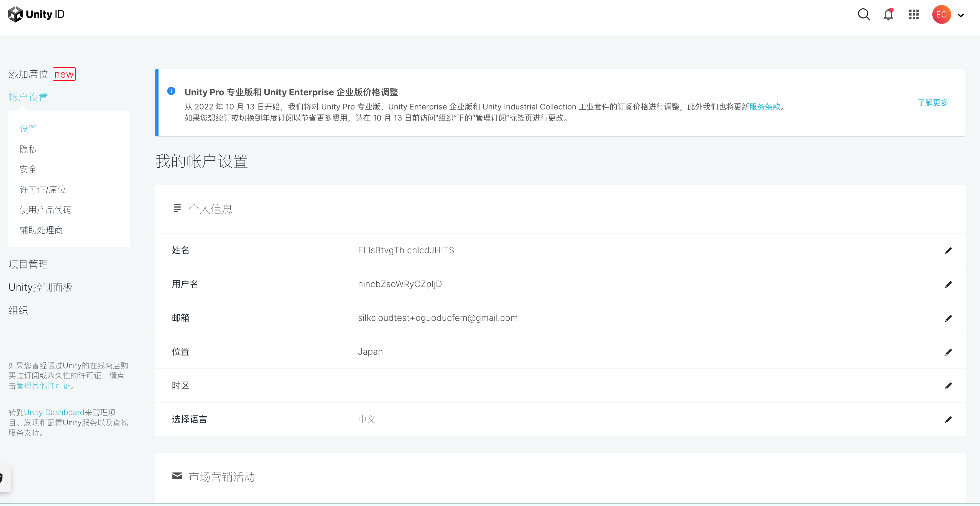Click the apps grid icon near the avatar

[914, 14]
